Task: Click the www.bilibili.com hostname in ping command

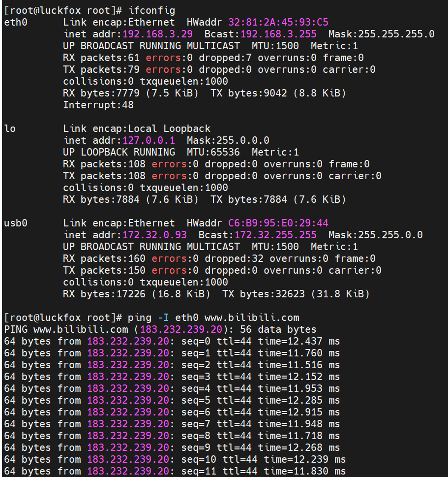Action: [x=252, y=318]
